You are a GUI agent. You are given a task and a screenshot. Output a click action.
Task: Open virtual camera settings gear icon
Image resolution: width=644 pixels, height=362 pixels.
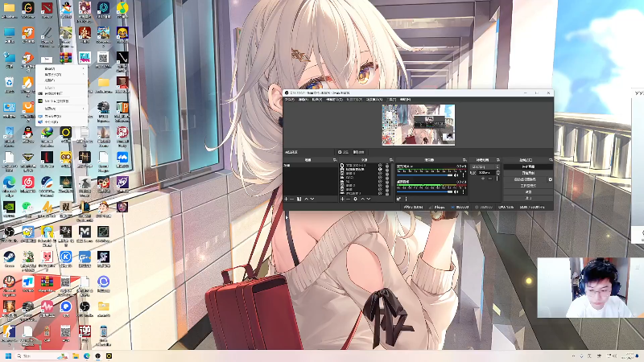coord(551,179)
